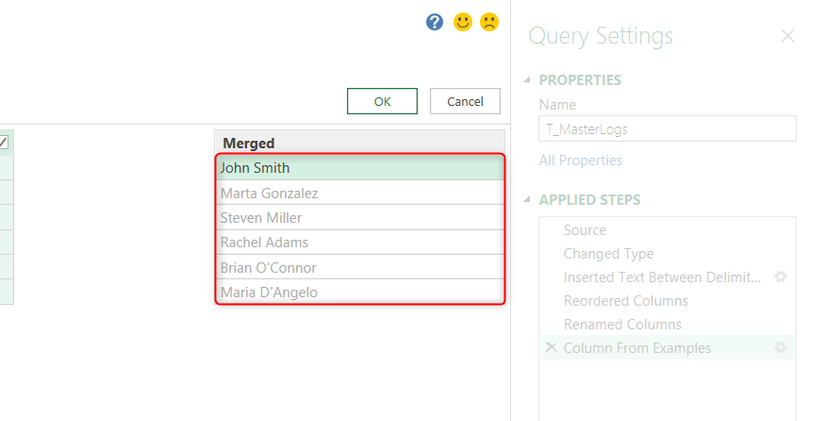Open settings gear for Inserted Text Between Delimiters step
The width and height of the screenshot is (825, 421).
[781, 277]
